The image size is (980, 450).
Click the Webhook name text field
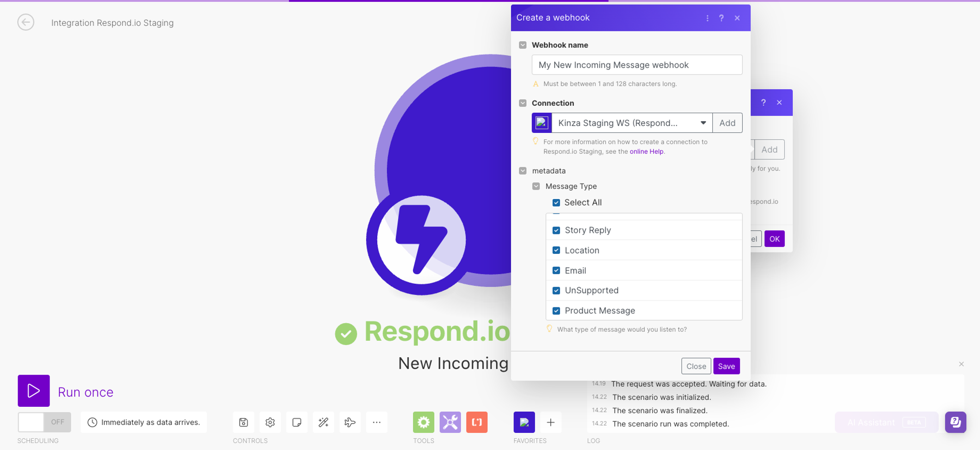click(x=637, y=65)
